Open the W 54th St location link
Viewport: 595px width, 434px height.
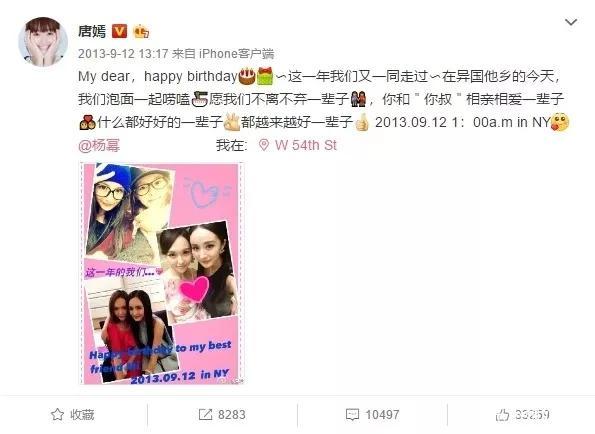(x=306, y=145)
